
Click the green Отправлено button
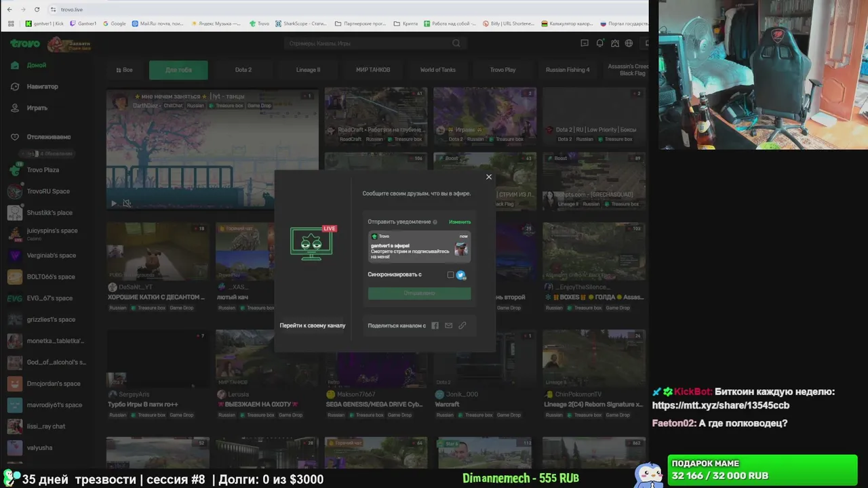coord(419,293)
